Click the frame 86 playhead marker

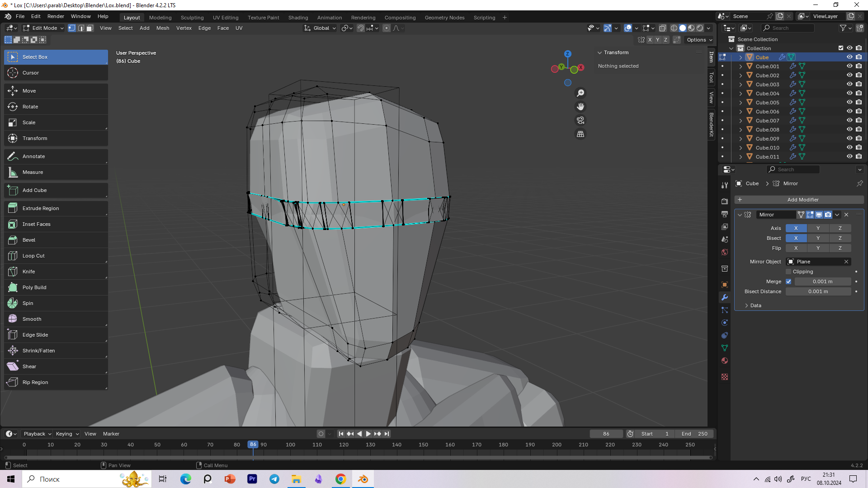point(253,445)
